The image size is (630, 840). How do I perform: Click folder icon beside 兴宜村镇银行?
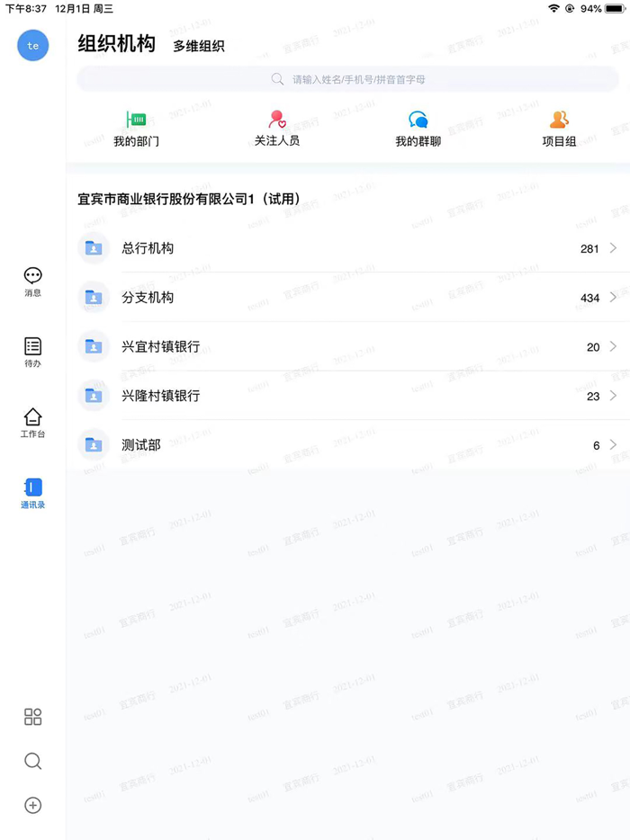click(x=94, y=346)
